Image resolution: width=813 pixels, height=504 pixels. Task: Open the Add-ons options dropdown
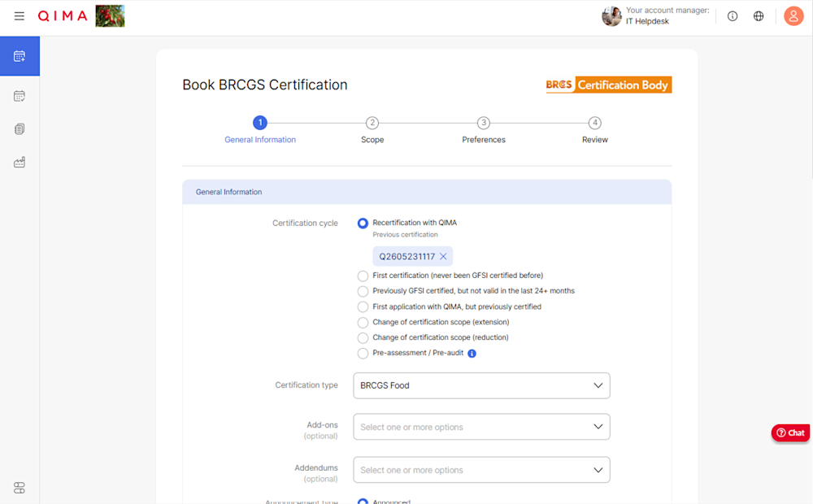[x=481, y=428]
